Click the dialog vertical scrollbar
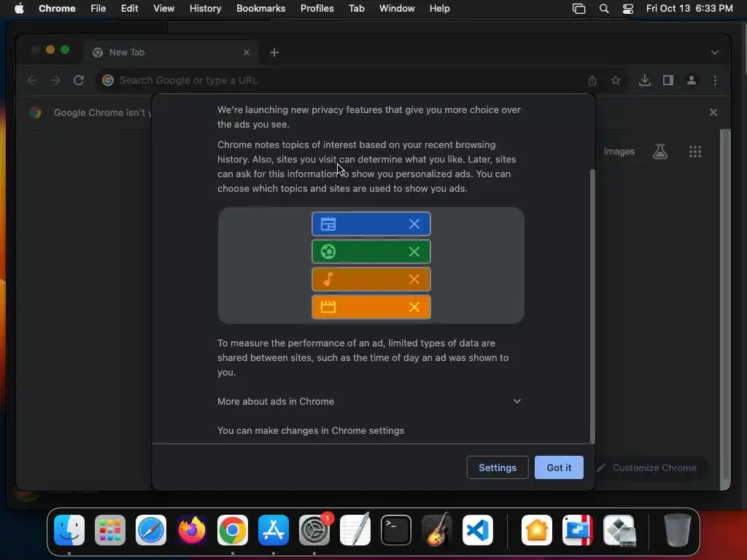747x560 pixels. [x=592, y=306]
